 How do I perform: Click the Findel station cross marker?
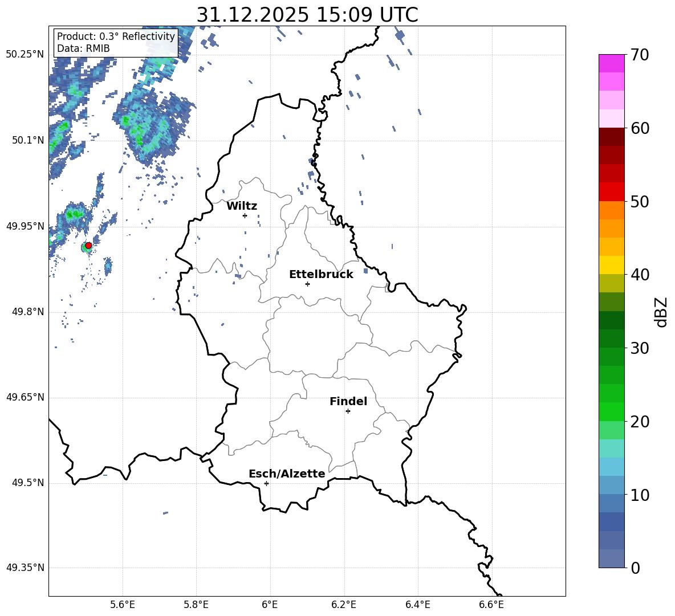coord(348,411)
